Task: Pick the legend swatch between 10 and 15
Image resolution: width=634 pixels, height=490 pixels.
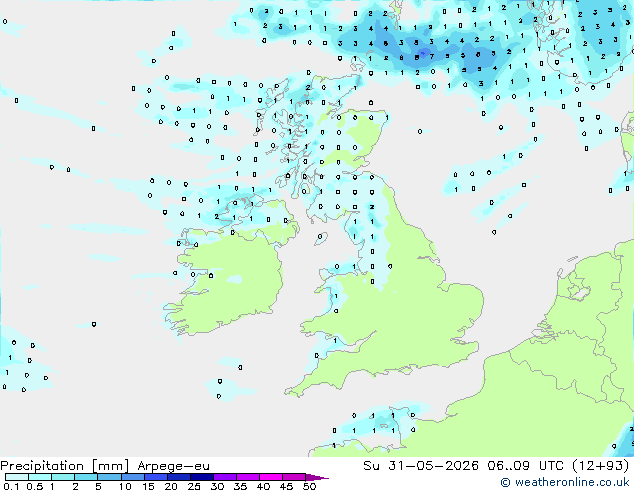Action: tap(132, 477)
